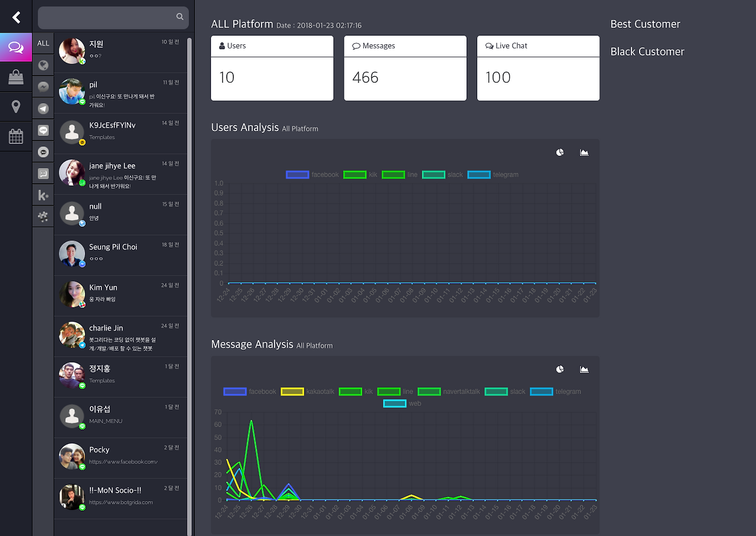Toggle telegram series in Users Analysis legend
Image resolution: width=756 pixels, height=536 pixels.
pos(493,175)
